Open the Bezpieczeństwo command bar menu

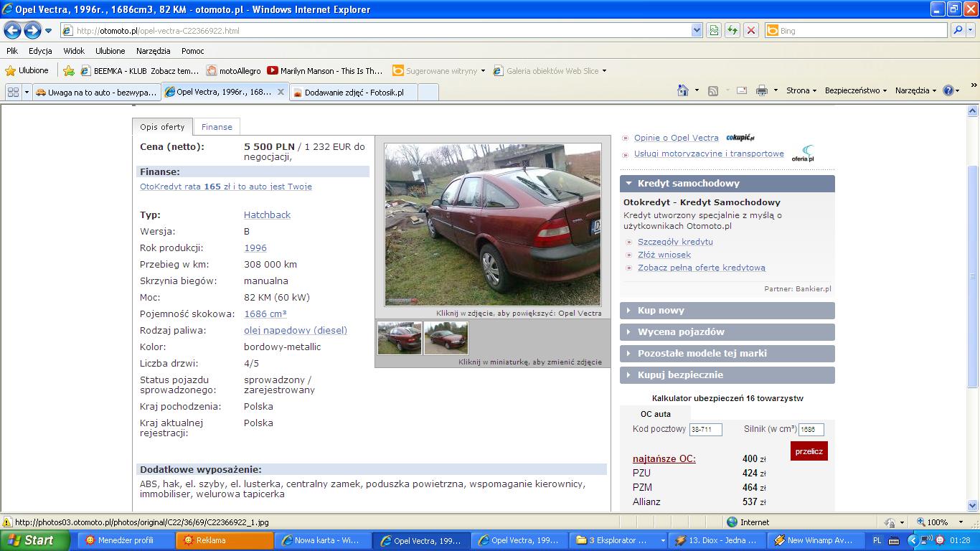[855, 90]
